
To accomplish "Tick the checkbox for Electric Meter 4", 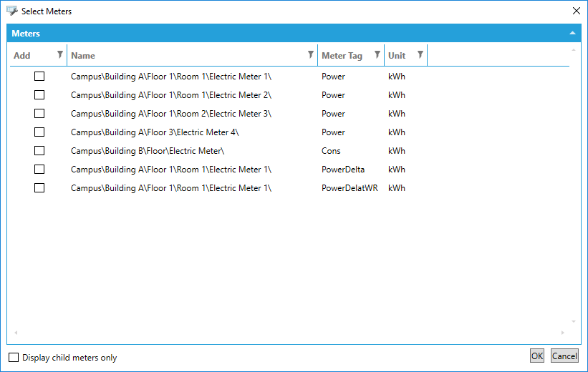I will point(39,132).
